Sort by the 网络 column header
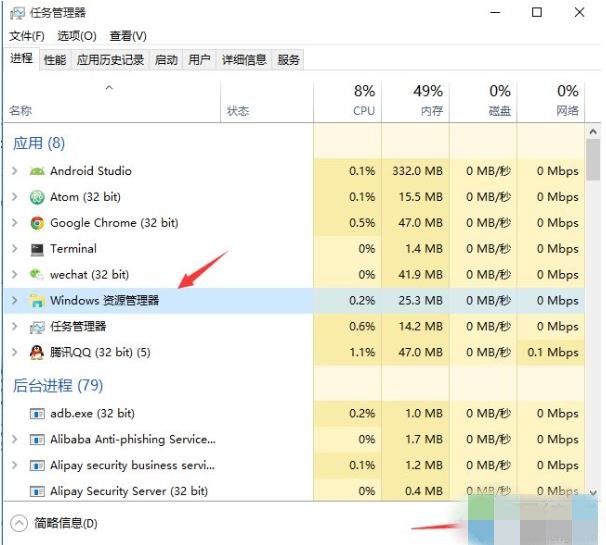Screen dimensions: 606x545 [x=551, y=102]
